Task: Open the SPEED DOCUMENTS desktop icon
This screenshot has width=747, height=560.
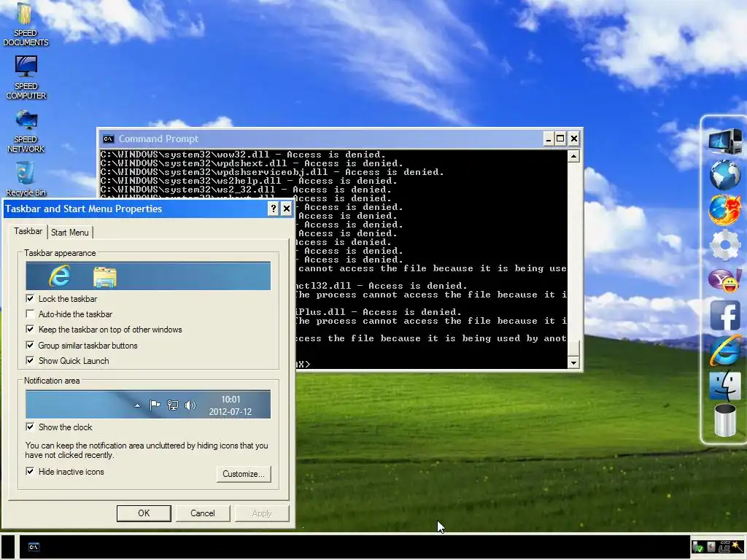Action: pyautogui.click(x=26, y=25)
